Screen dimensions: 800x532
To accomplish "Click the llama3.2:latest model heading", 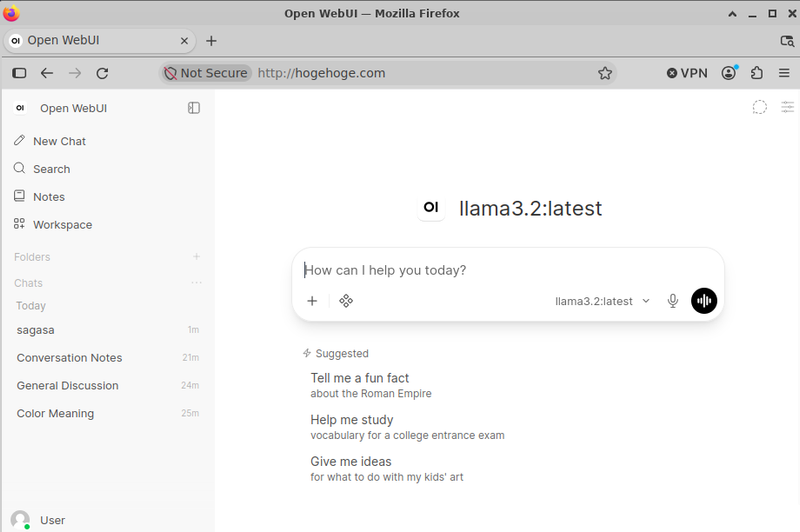I will (531, 208).
